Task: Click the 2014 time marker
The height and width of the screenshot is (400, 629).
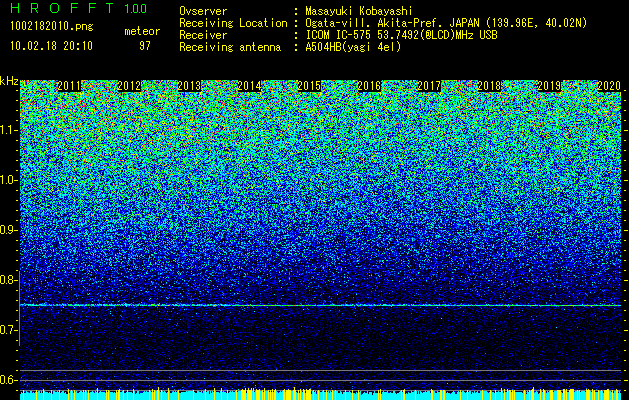Action: click(250, 86)
